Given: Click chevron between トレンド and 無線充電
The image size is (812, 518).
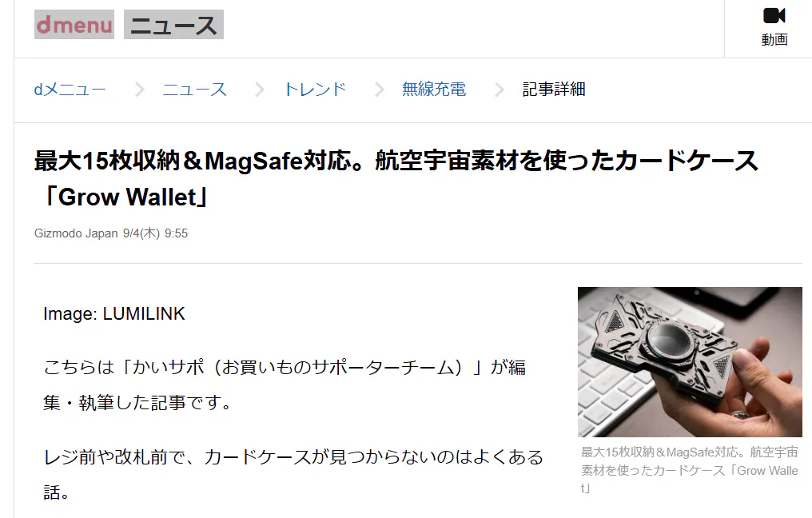Looking at the screenshot, I should click(x=379, y=90).
